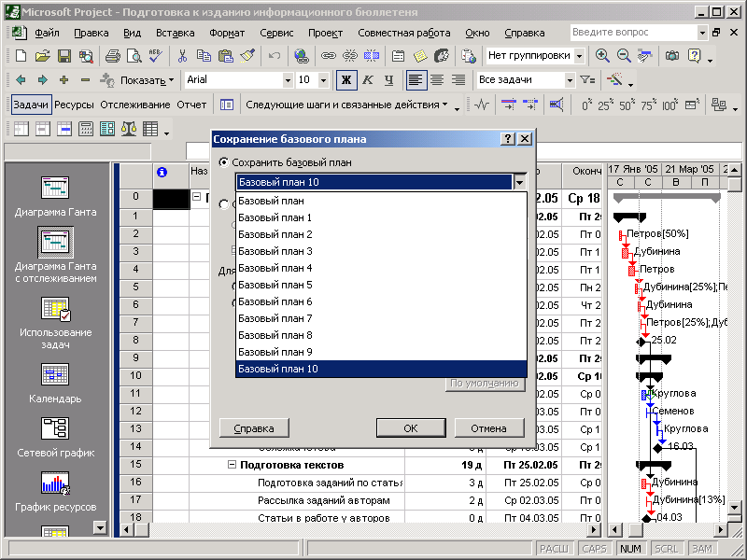Viewport: 747px width, 560px height.
Task: Click OK in the baseline dialog
Action: (411, 428)
